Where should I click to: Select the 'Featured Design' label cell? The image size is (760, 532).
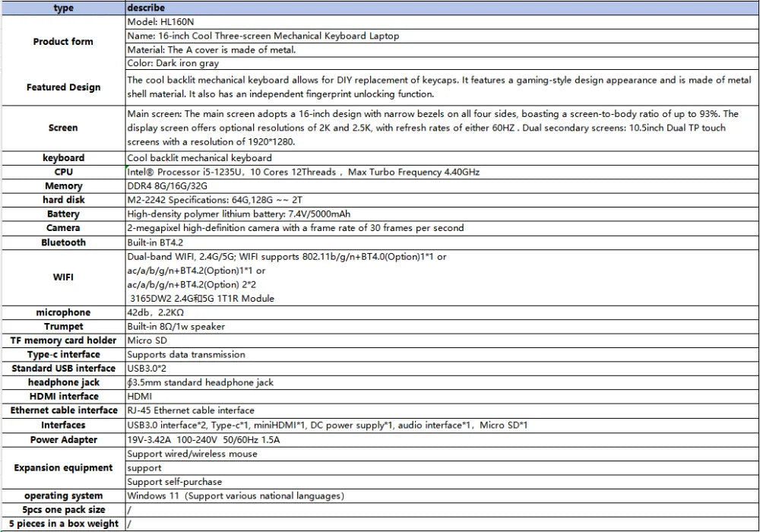point(64,87)
